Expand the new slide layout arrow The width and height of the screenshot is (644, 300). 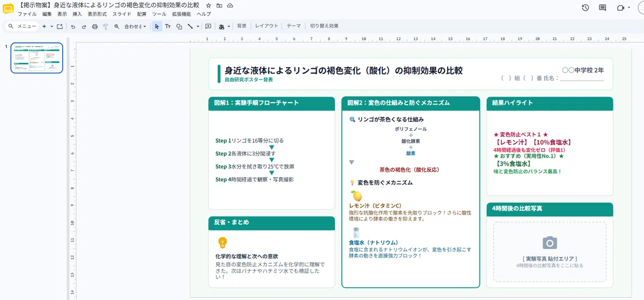coord(52,26)
